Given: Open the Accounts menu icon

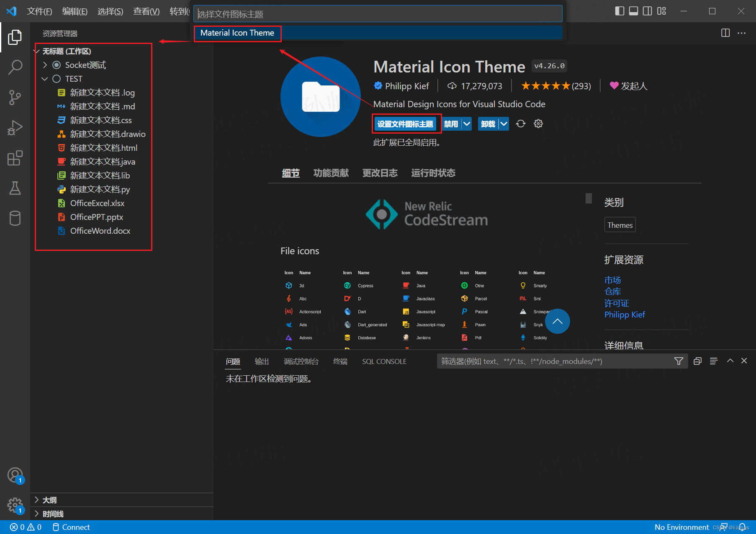Looking at the screenshot, I should pyautogui.click(x=15, y=475).
